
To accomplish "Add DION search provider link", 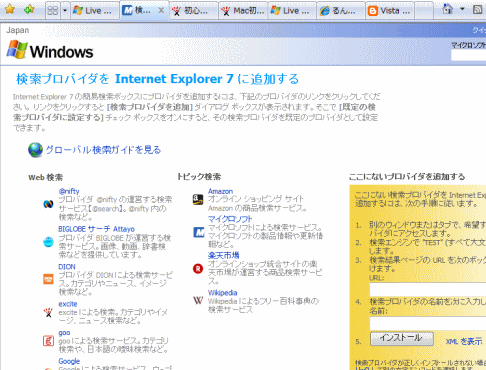I will 67,267.
